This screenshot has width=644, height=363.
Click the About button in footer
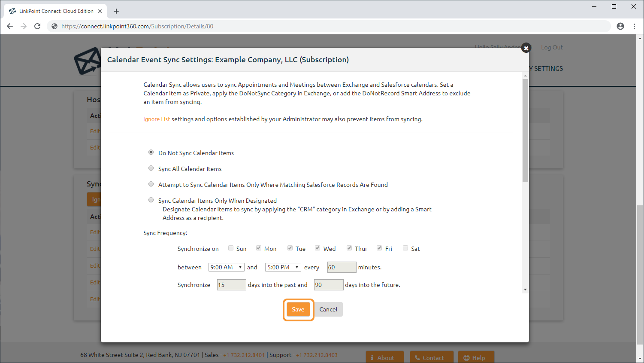tap(385, 357)
